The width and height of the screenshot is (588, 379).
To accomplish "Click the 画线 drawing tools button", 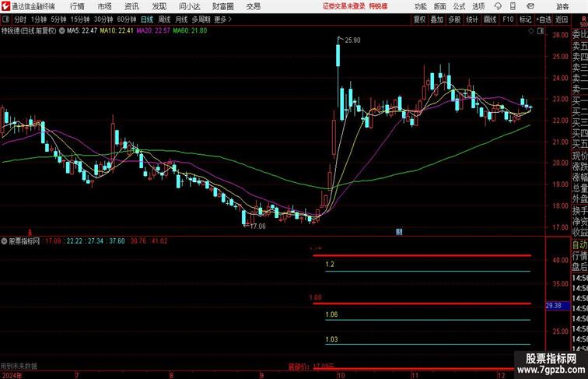I will pyautogui.click(x=490, y=19).
